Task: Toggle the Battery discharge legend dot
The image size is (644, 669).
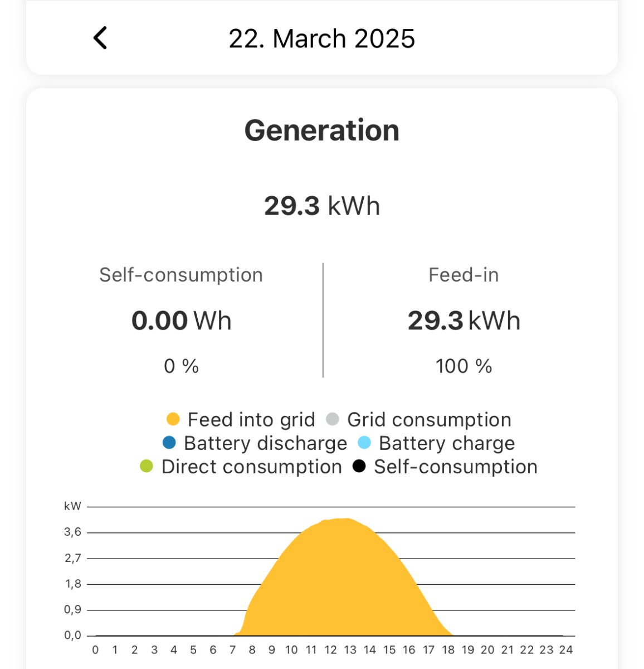Action: [x=169, y=443]
